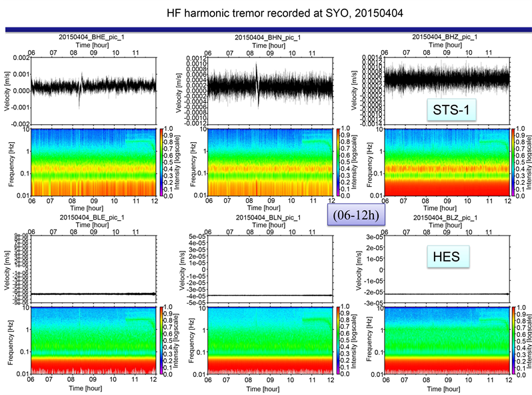Screen dimensions: 532x395
Task: Click the slide title 'HF harmonic tremor recorded at SYO'
Action: (266, 13)
